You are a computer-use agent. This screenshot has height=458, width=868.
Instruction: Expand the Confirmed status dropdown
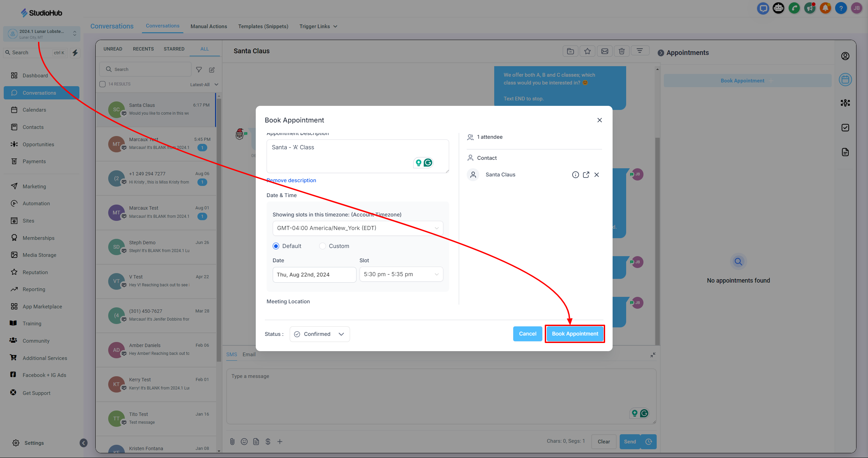point(320,334)
